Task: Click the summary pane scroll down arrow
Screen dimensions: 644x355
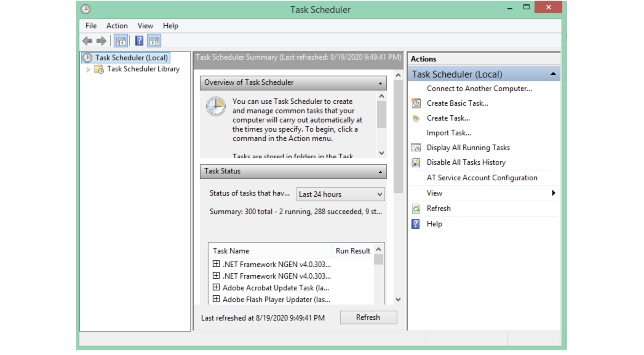Action: 398,299
